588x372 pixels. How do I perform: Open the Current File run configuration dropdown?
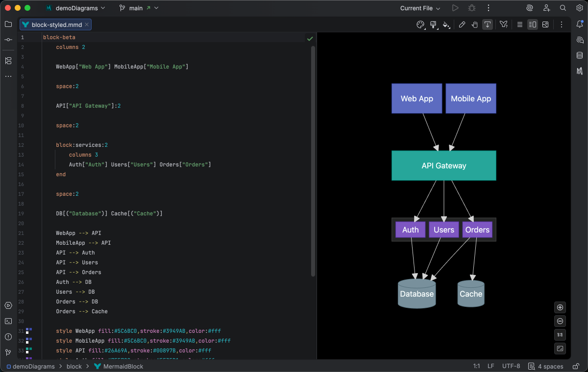[x=420, y=8]
